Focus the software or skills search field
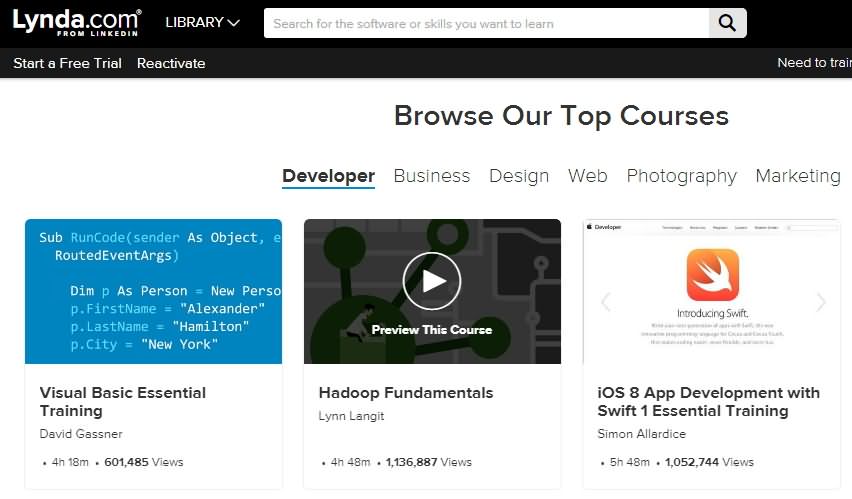This screenshot has height=499, width=852. 486,23
